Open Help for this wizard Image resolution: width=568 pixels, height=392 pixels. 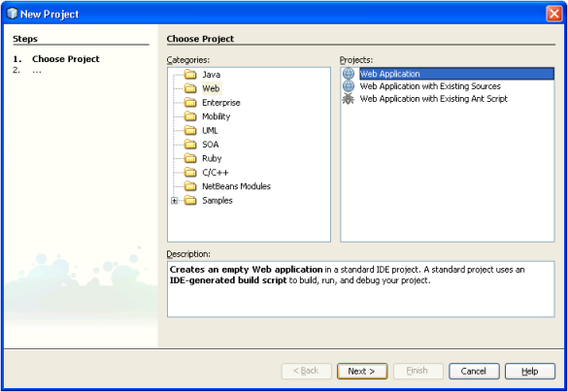pyautogui.click(x=530, y=372)
